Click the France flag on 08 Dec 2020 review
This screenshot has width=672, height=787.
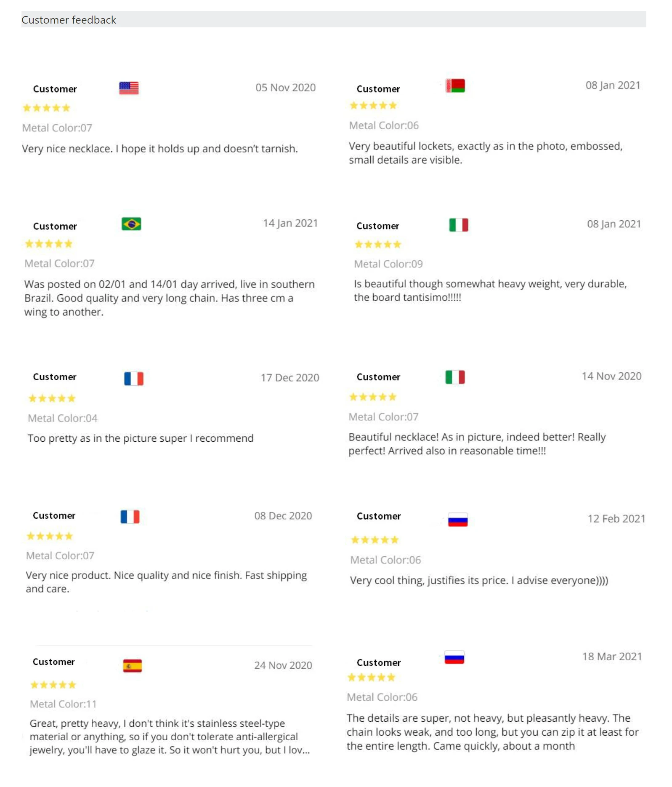click(x=130, y=516)
